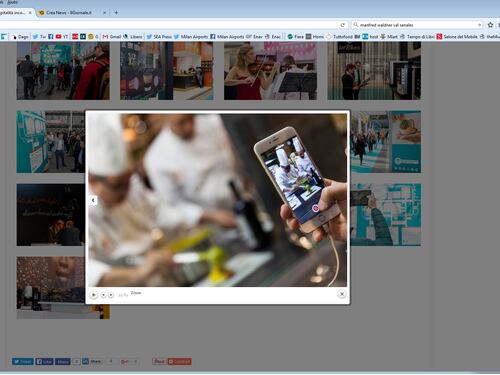
Task: Close the first browser tab
Action: coord(30,13)
